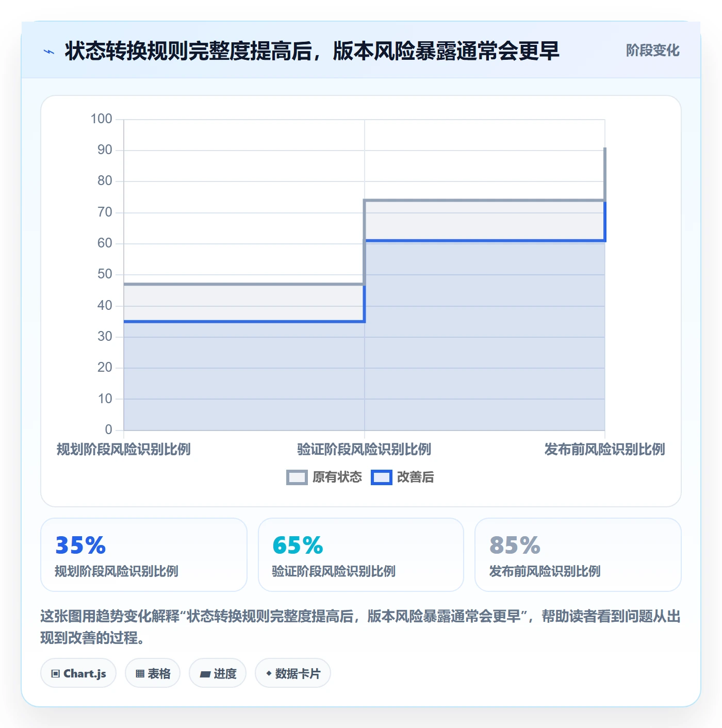Click the Chart.js tag chip
Screen dimensions: 722x728
[x=78, y=673]
